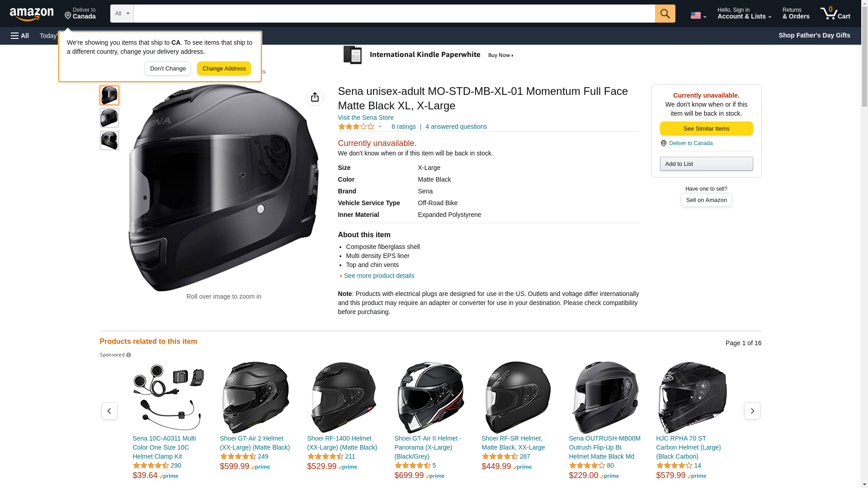
Task: Open the All hamburger menu
Action: [20, 36]
